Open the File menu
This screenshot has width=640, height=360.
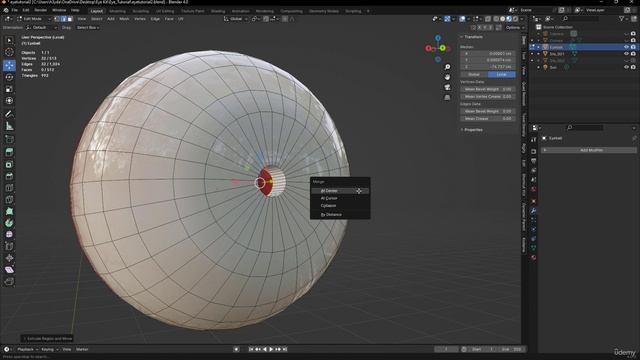[x=15, y=10]
